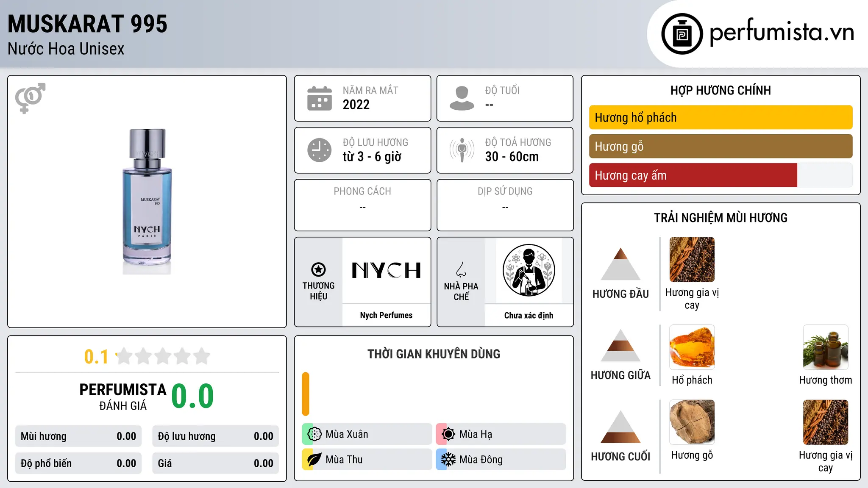
Task: Click the star badge icon above Thương hiệu
Action: point(318,269)
